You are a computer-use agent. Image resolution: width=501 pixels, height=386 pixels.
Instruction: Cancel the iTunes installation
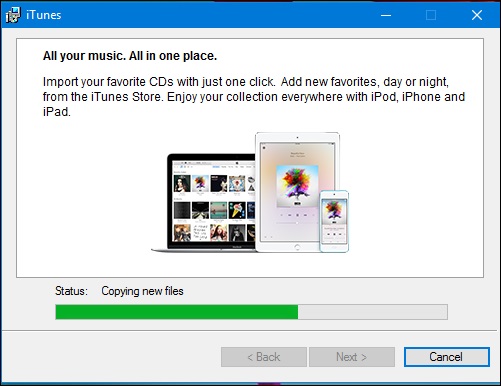pos(447,357)
